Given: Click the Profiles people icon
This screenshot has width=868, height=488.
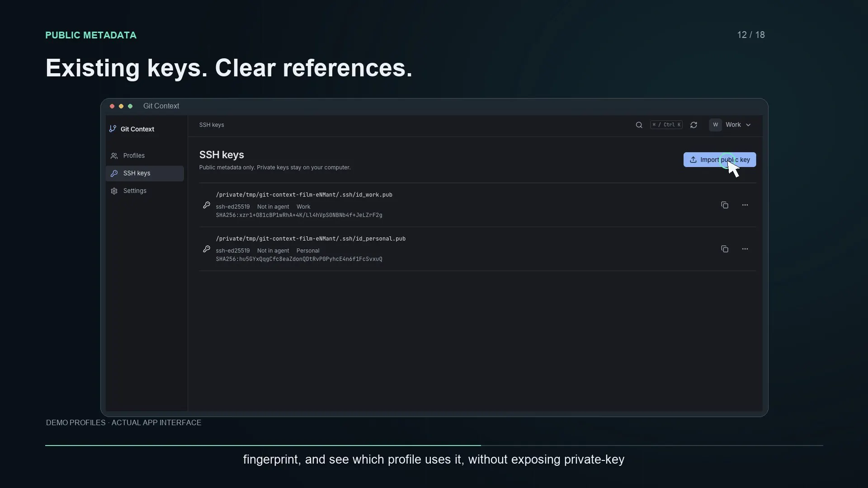Looking at the screenshot, I should 114,156.
